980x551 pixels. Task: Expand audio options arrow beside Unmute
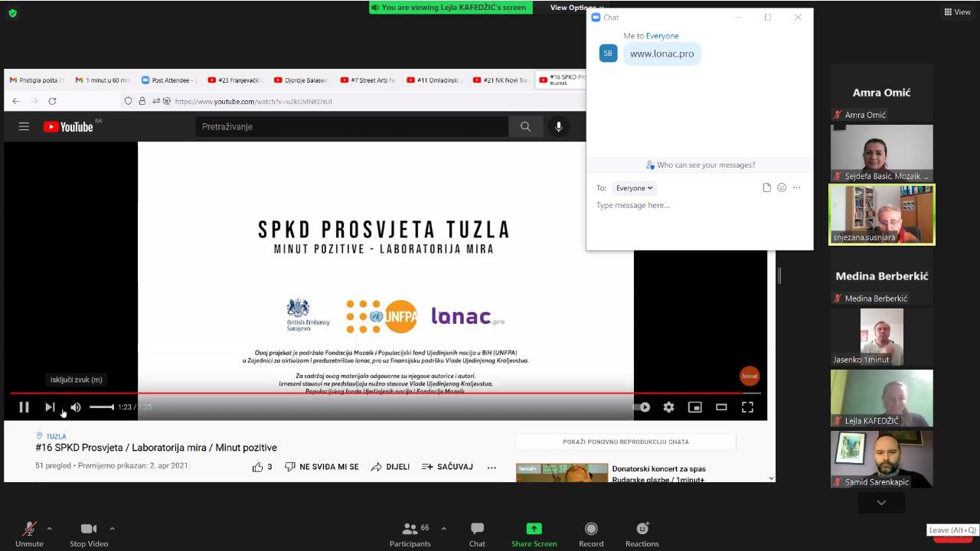point(50,528)
